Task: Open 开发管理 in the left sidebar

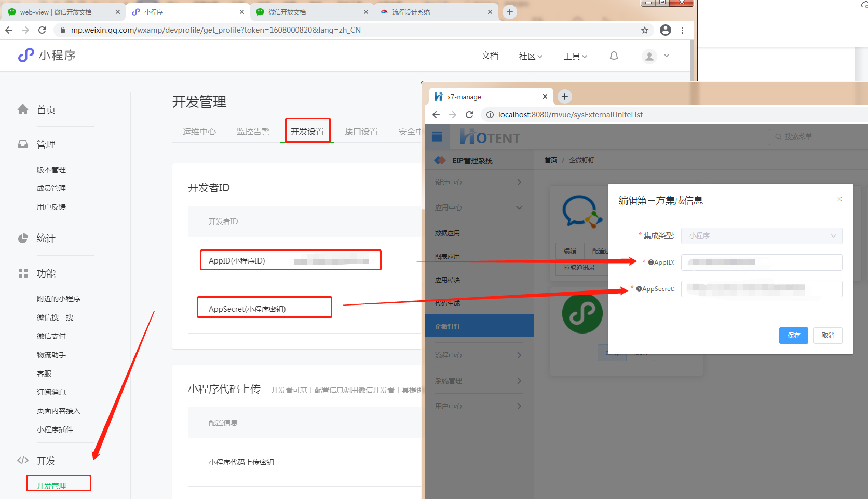Action: click(51, 486)
